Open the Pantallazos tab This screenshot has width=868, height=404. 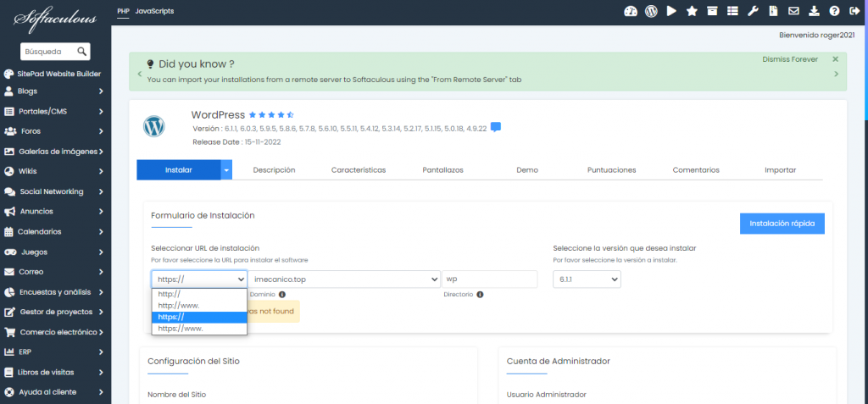pos(442,170)
